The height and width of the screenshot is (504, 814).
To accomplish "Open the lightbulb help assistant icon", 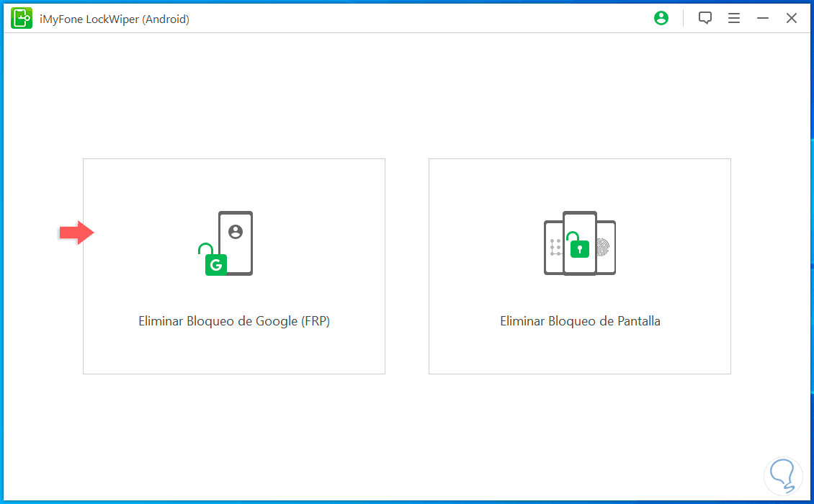I will (782, 476).
